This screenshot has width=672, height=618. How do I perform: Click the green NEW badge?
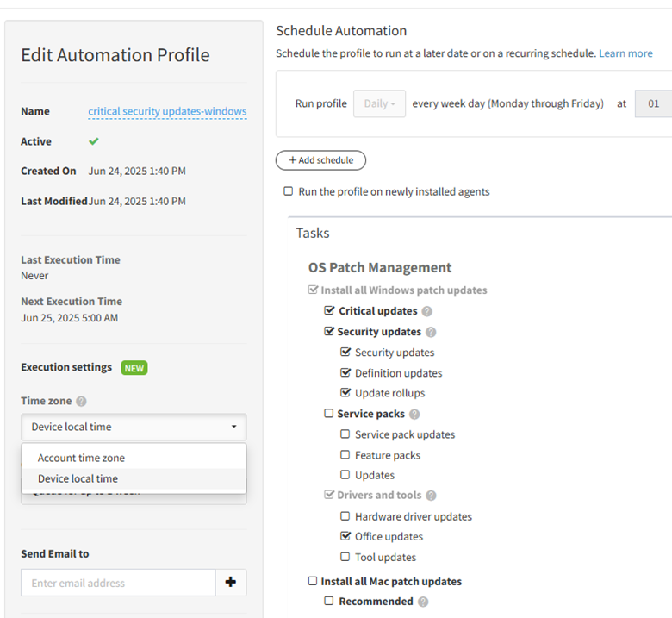[x=134, y=368]
